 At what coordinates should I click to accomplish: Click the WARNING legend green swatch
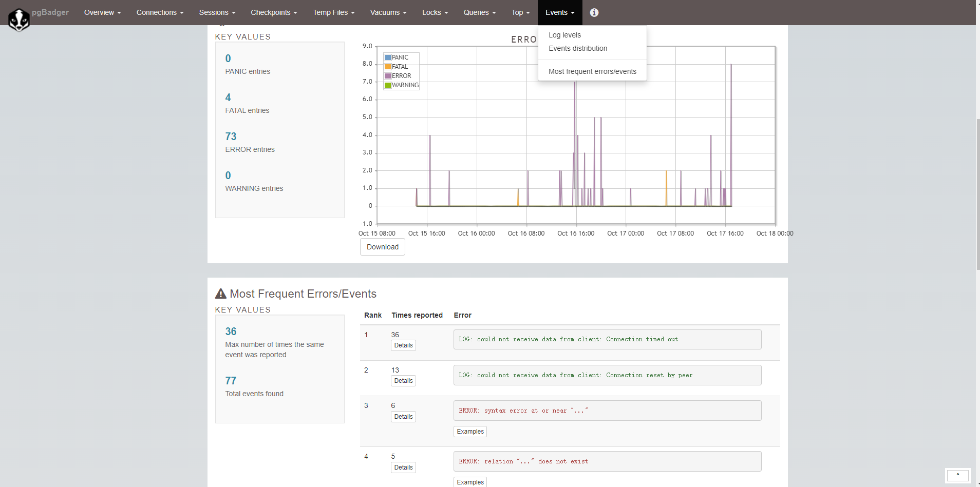click(388, 85)
